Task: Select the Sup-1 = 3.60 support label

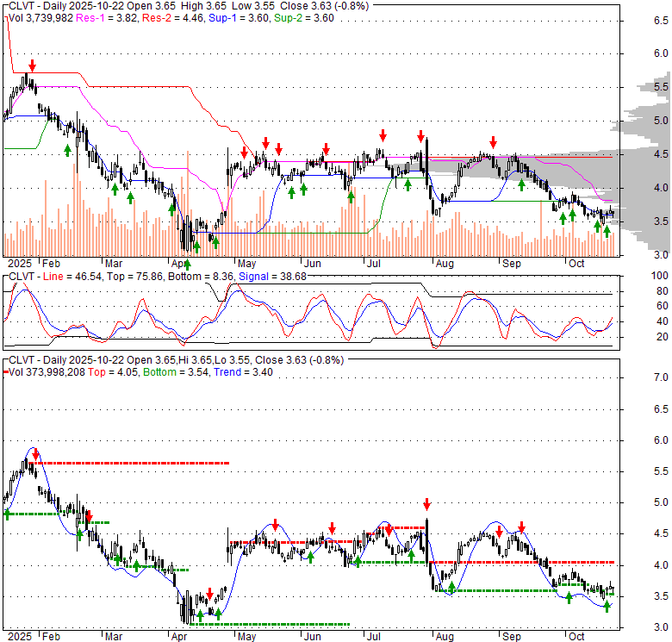Action: [239, 18]
